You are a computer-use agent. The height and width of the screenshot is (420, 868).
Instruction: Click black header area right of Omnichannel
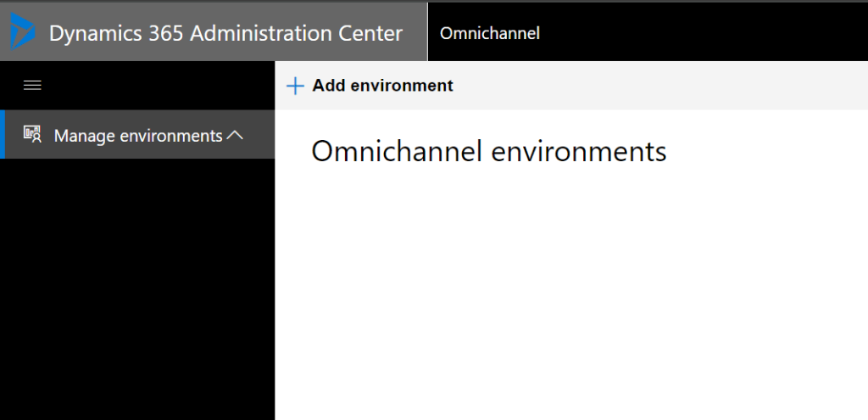[704, 33]
